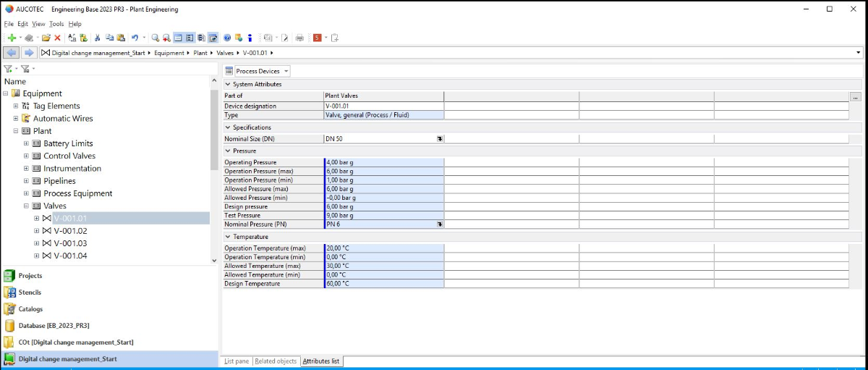Click the Undo arrow icon
The image size is (868, 370).
click(135, 38)
